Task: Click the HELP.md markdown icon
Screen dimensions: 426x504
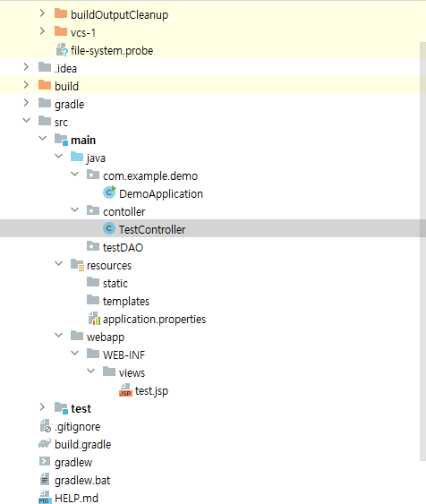Action: click(x=45, y=498)
